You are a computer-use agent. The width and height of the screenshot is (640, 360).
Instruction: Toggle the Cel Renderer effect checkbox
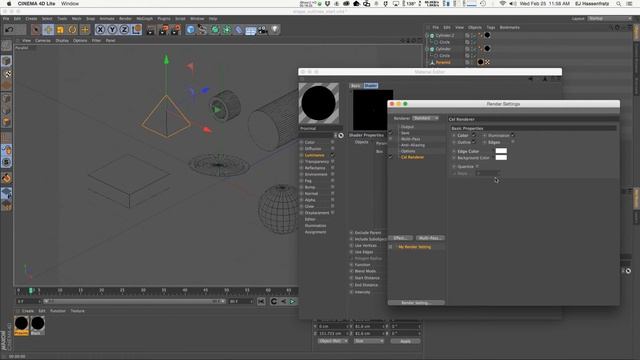391,157
